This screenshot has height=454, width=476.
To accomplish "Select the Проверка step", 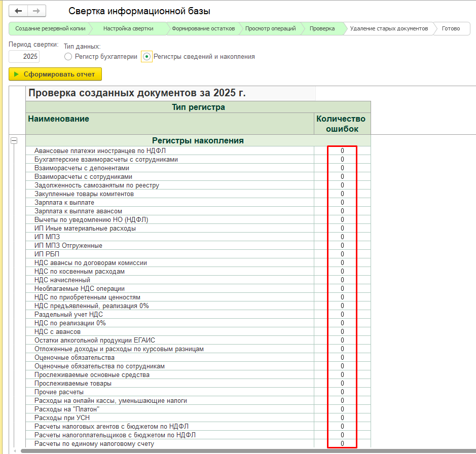I will [x=322, y=28].
